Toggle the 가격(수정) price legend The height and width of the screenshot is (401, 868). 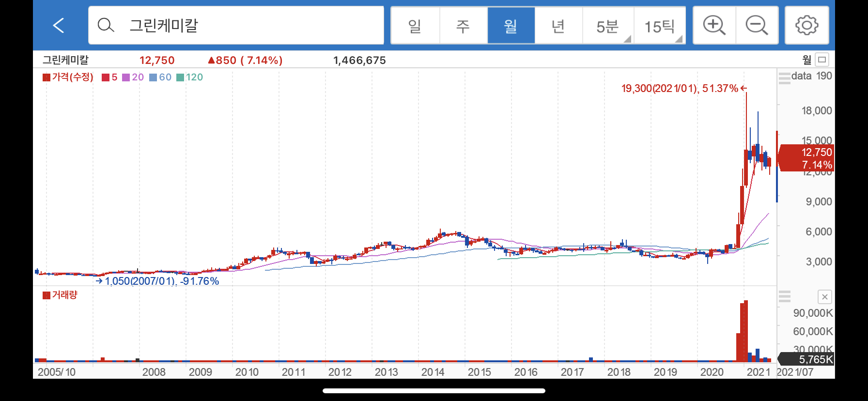point(68,77)
